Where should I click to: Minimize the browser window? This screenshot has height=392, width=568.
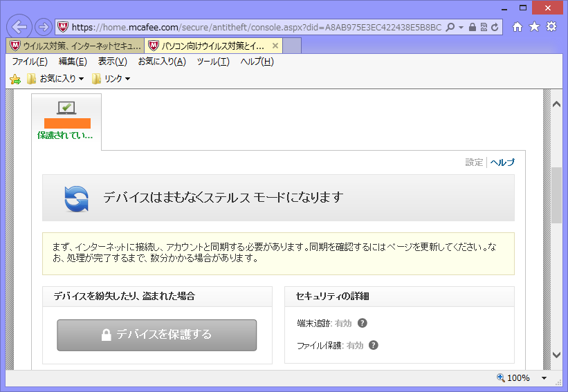[504, 8]
